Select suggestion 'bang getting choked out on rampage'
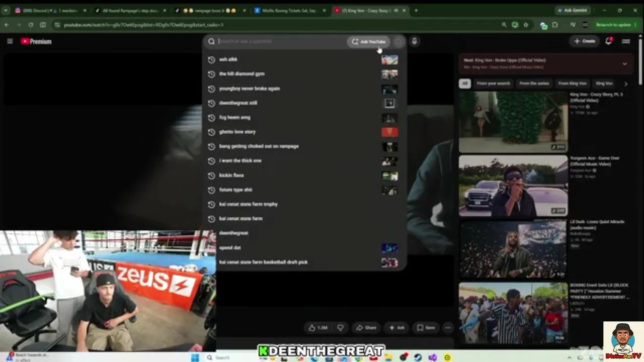Screen dimensions: 644x362 (305, 146)
